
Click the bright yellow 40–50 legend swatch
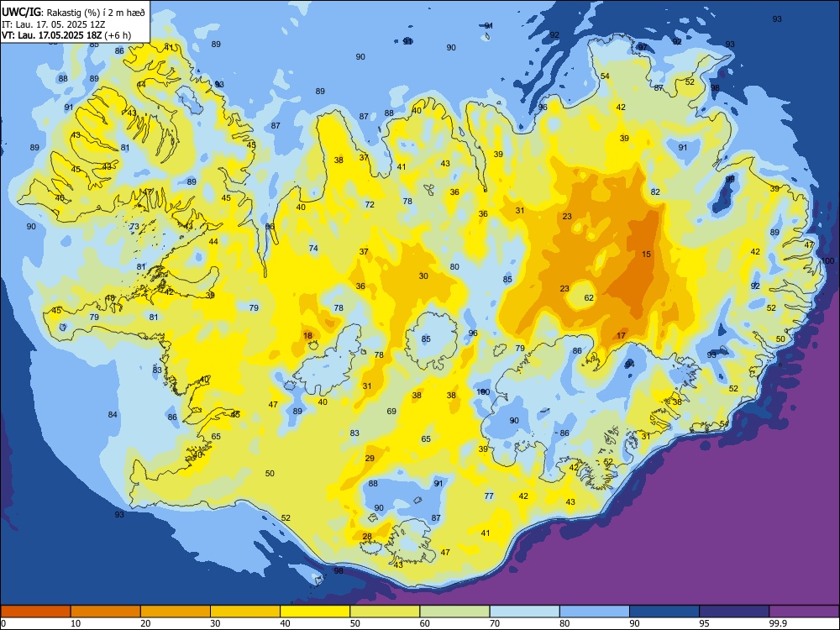point(315,612)
